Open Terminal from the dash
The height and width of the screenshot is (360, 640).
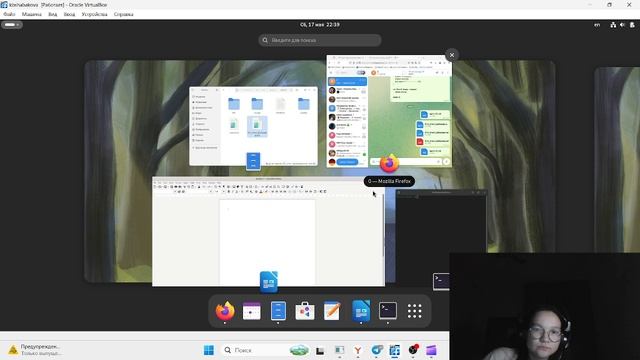pyautogui.click(x=388, y=311)
